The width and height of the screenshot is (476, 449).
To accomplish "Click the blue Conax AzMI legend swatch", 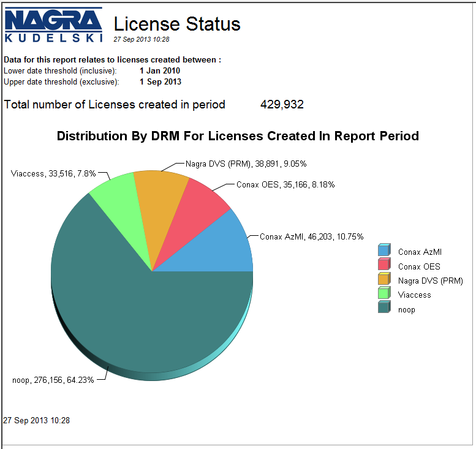I will click(x=384, y=251).
